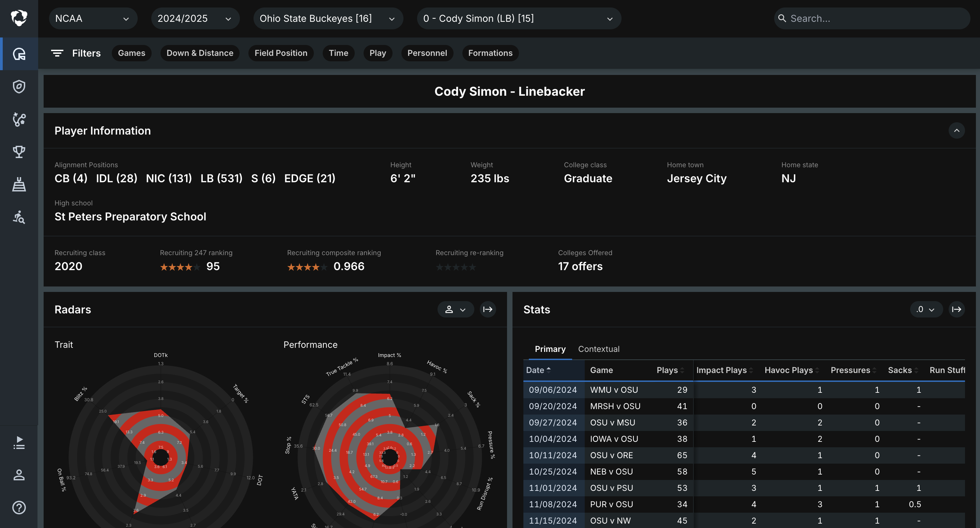Viewport: 980px width, 528px height.
Task: Export the Radars panel via arrow icon
Action: [x=488, y=309]
